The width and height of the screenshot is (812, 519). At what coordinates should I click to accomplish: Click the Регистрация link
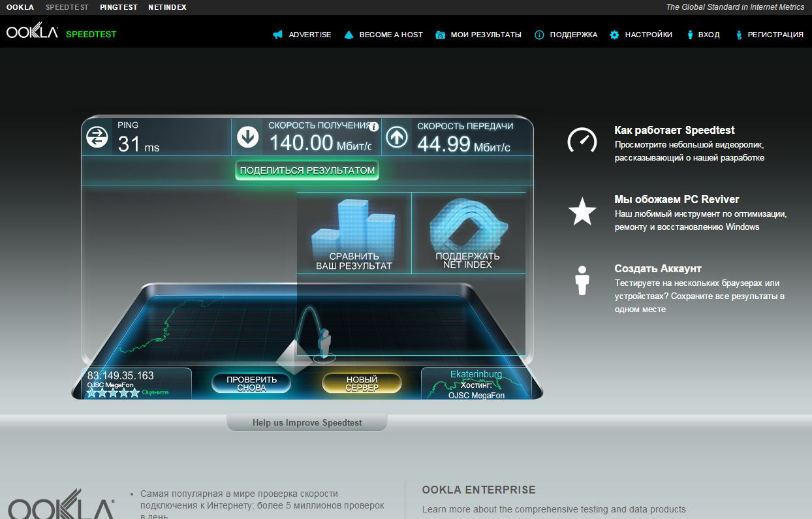pyautogui.click(x=769, y=35)
